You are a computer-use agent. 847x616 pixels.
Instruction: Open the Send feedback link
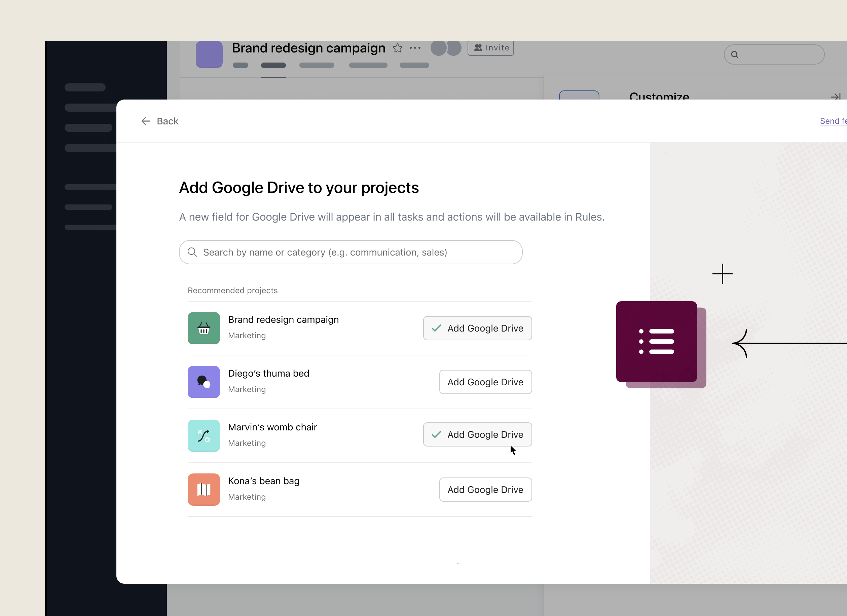[833, 121]
